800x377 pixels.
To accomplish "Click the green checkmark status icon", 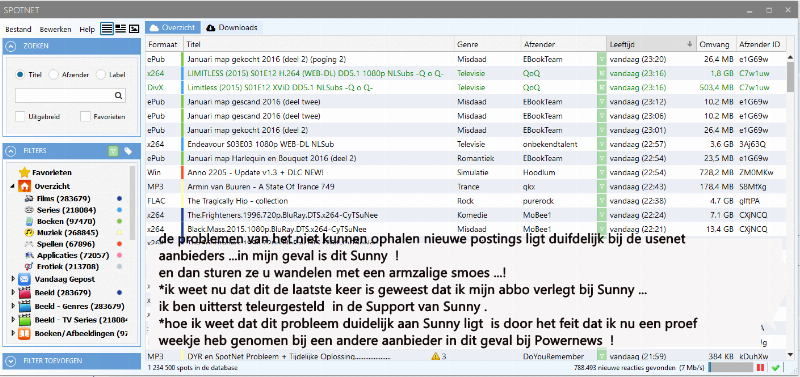I will click(776, 367).
